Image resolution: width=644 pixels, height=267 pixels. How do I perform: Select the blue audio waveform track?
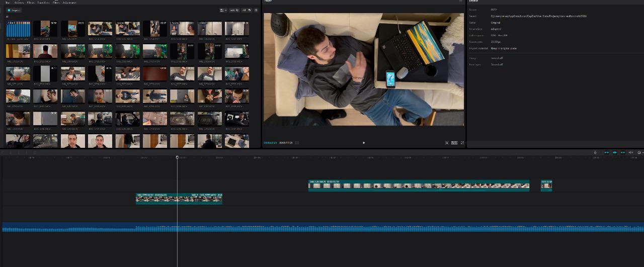coord(323,227)
